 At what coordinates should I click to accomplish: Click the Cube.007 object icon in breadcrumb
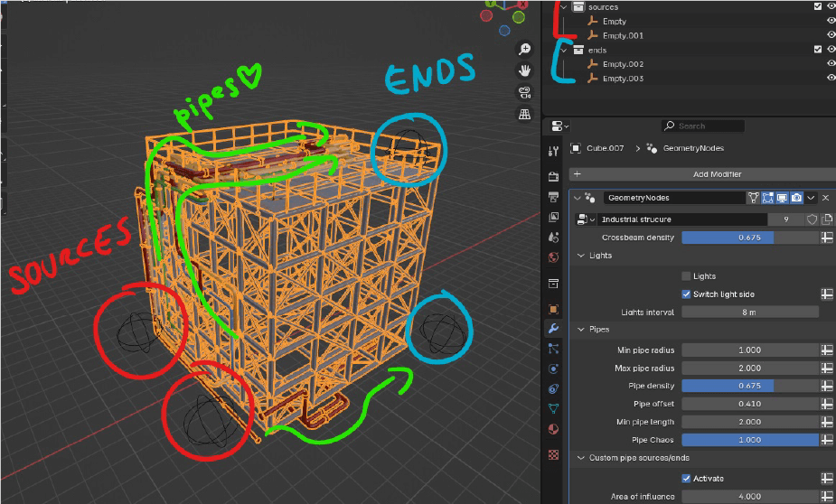click(x=576, y=148)
